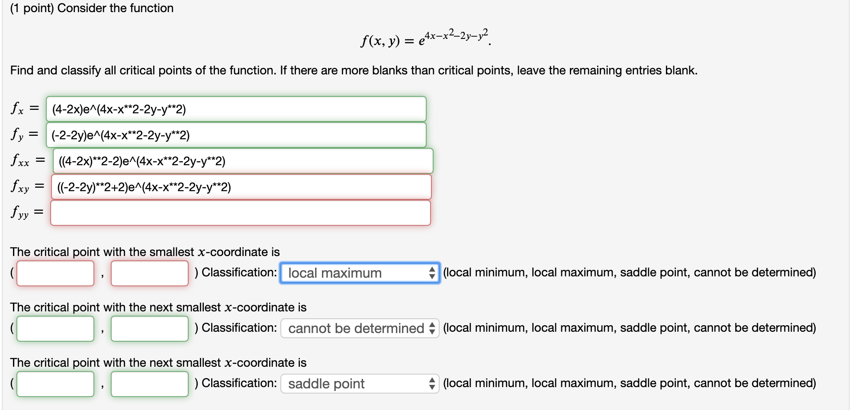
Task: Open the 'saddle point' classification dropdown
Action: tap(355, 383)
